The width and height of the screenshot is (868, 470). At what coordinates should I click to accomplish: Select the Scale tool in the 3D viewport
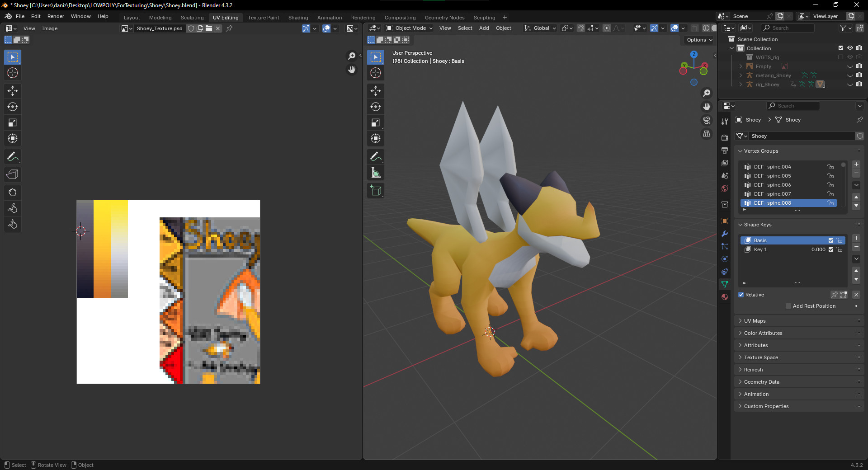pos(376,122)
